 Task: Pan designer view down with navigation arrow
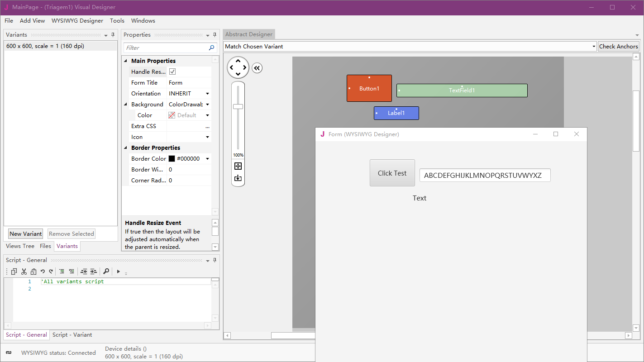tap(238, 74)
